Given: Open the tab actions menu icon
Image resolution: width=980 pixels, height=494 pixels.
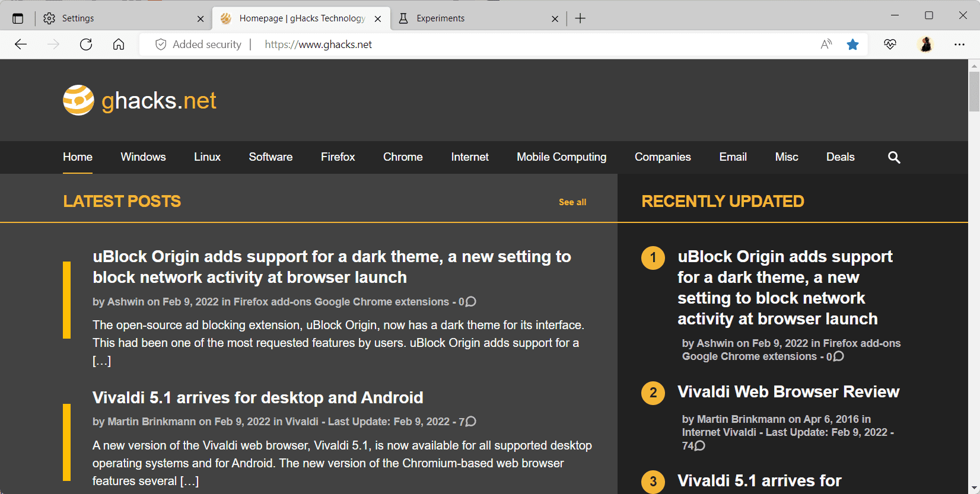Looking at the screenshot, I should 18,18.
